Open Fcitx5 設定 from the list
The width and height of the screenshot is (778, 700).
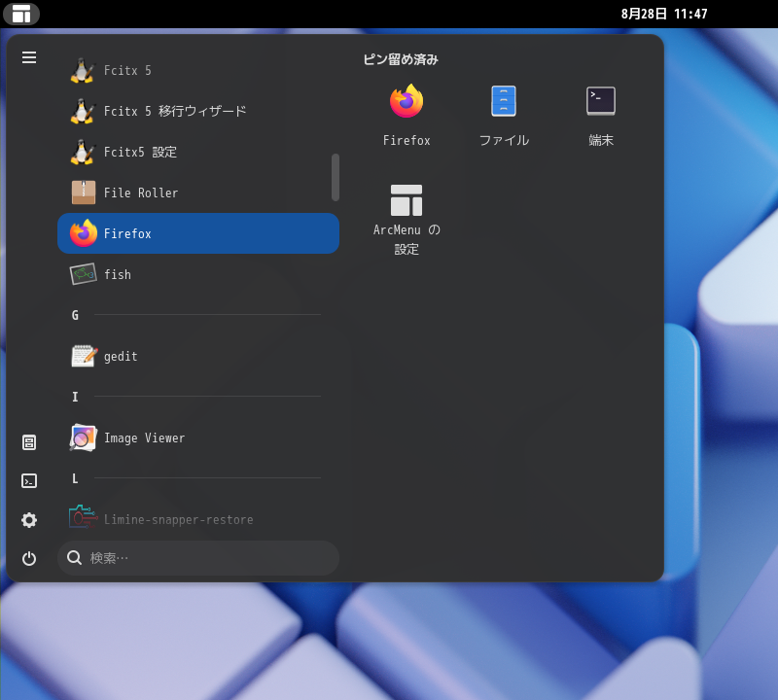tap(198, 152)
